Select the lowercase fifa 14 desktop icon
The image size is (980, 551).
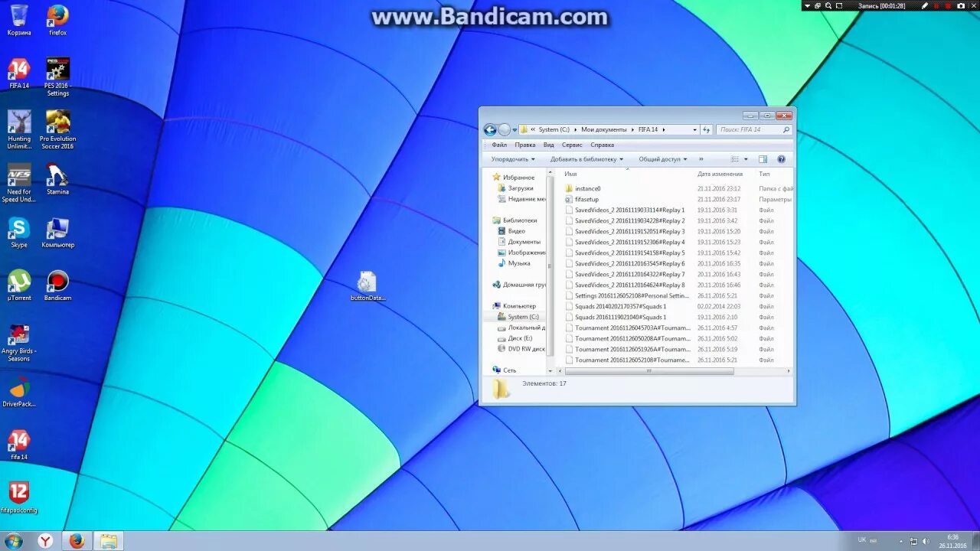point(19,445)
